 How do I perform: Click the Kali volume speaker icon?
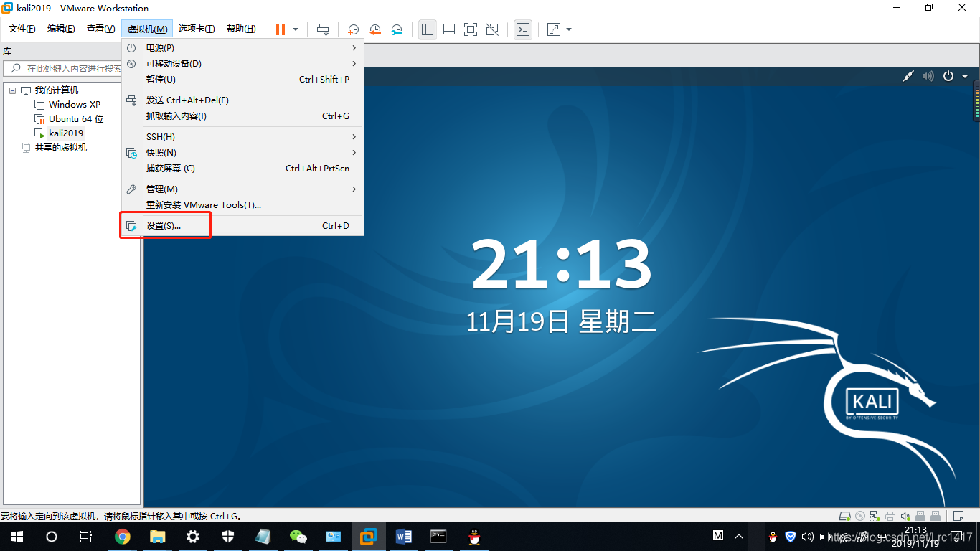pyautogui.click(x=928, y=76)
